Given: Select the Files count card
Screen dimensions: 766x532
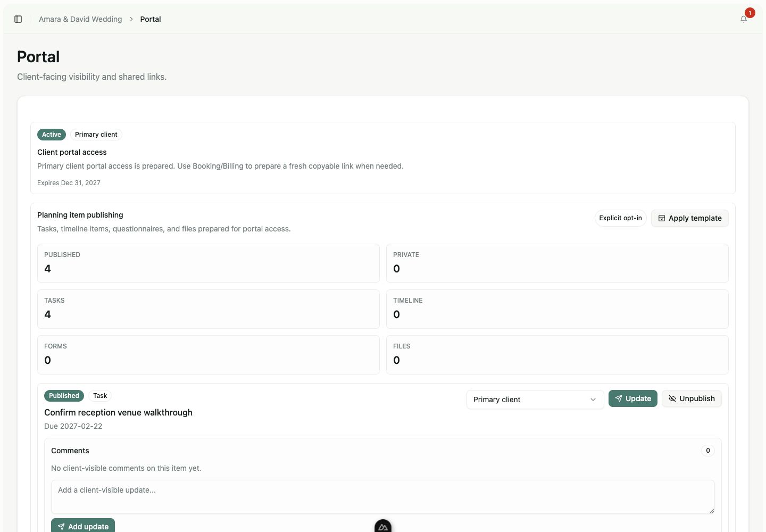Looking at the screenshot, I should click(x=557, y=355).
